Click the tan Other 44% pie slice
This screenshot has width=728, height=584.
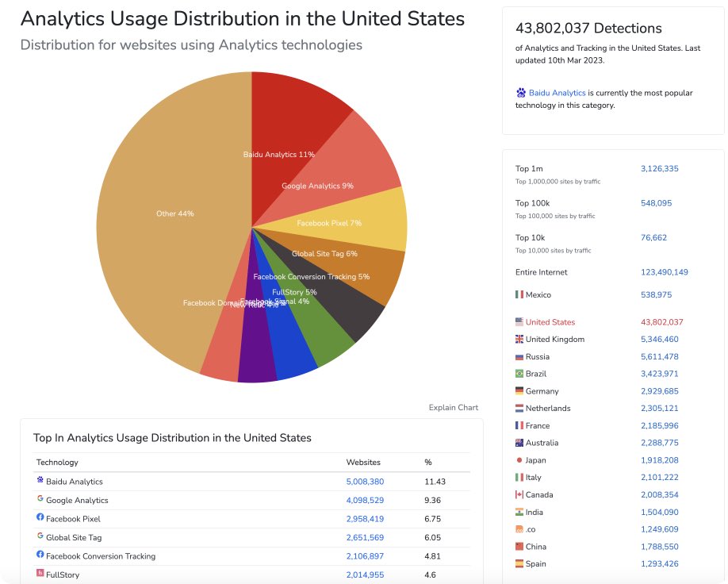pos(172,213)
